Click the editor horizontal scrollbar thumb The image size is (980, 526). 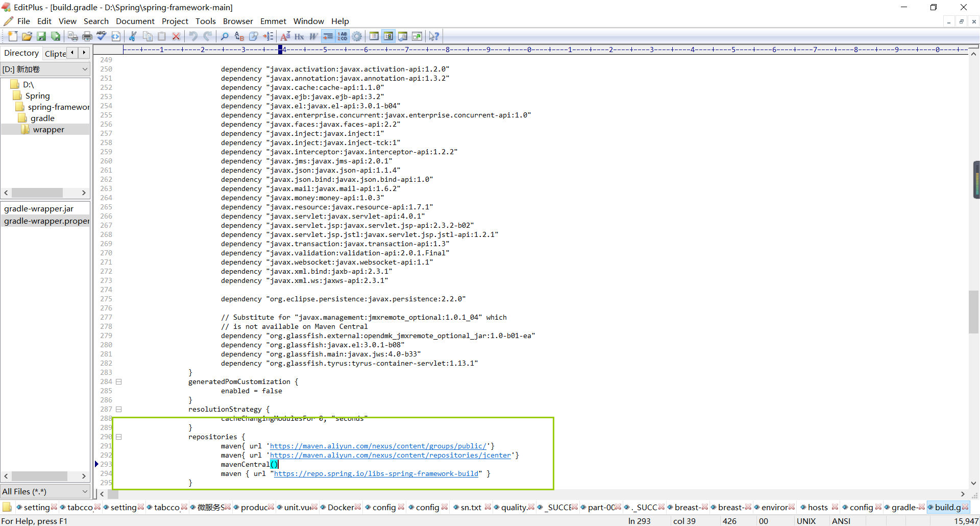pyautogui.click(x=113, y=494)
